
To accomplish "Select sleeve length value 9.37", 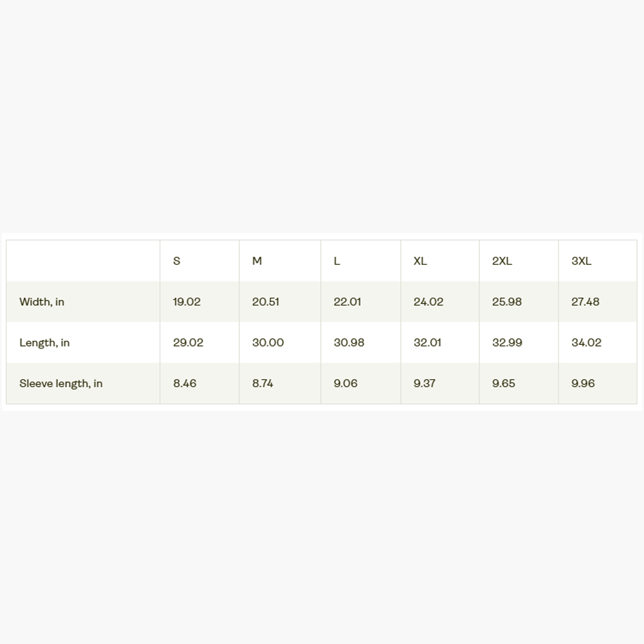I will click(424, 383).
